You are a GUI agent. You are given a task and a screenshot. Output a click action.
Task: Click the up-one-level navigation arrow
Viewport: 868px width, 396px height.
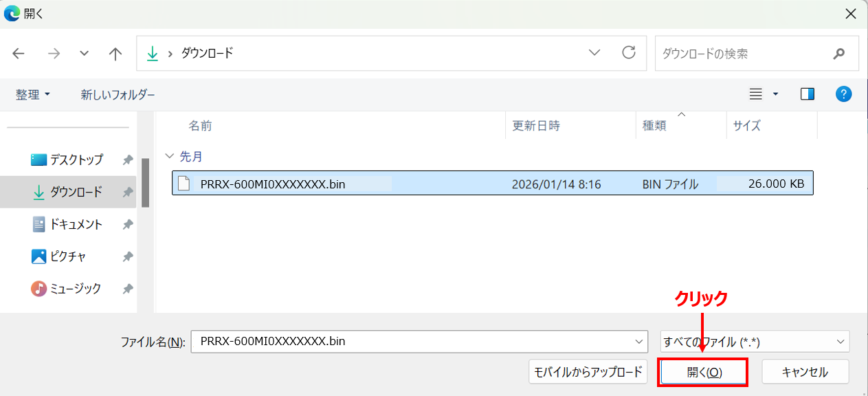(115, 53)
